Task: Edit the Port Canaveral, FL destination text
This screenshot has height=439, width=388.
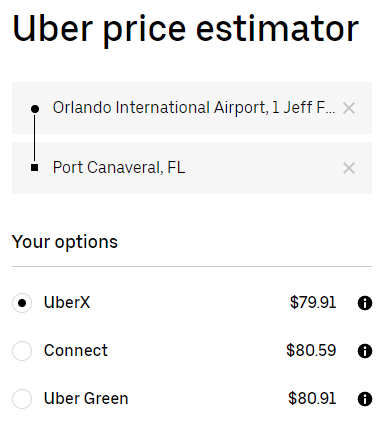Action: [x=119, y=167]
